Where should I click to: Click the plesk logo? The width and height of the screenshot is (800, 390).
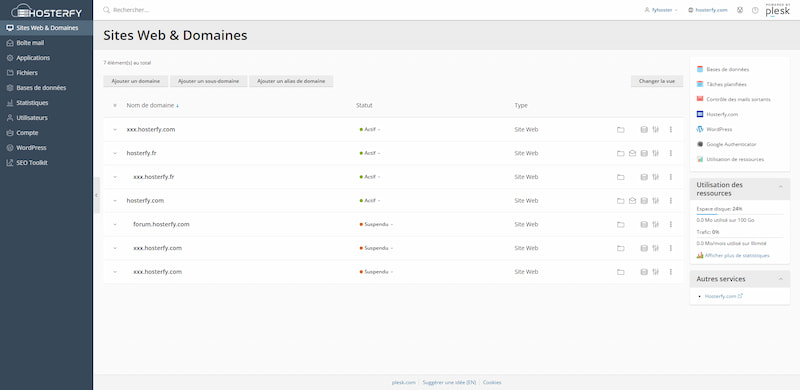click(x=778, y=10)
